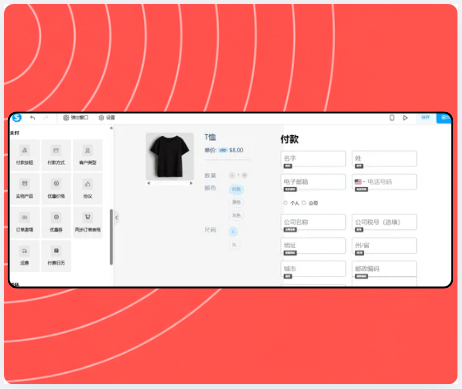Click the 邮政编码 postal code field
The width and height of the screenshot is (462, 389).
(x=384, y=269)
